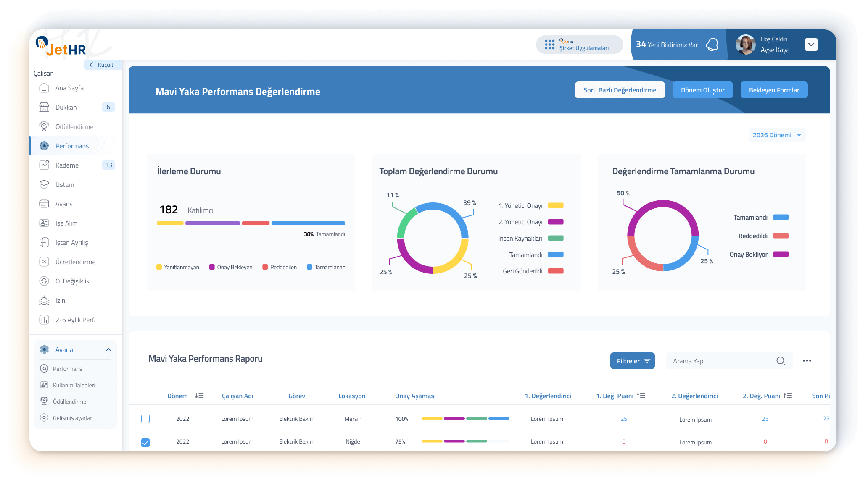This screenshot has width=868, height=483.
Task: Click the Filtreler button
Action: (632, 361)
